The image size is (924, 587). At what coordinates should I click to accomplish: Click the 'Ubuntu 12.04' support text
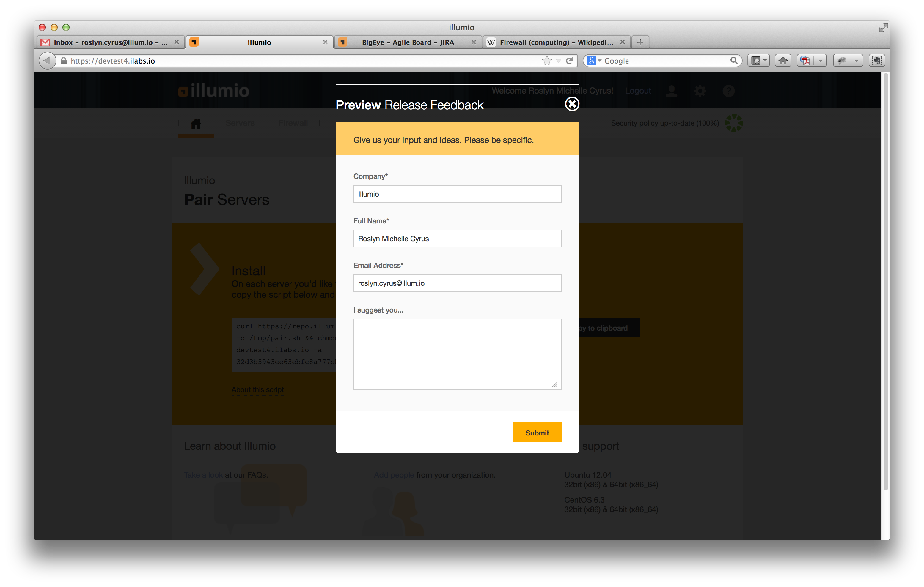click(587, 475)
